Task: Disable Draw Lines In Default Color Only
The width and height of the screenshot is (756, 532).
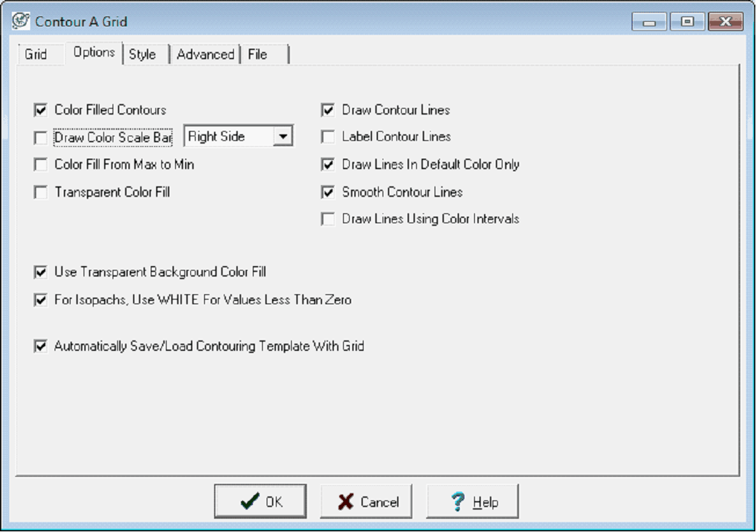Action: click(x=328, y=165)
